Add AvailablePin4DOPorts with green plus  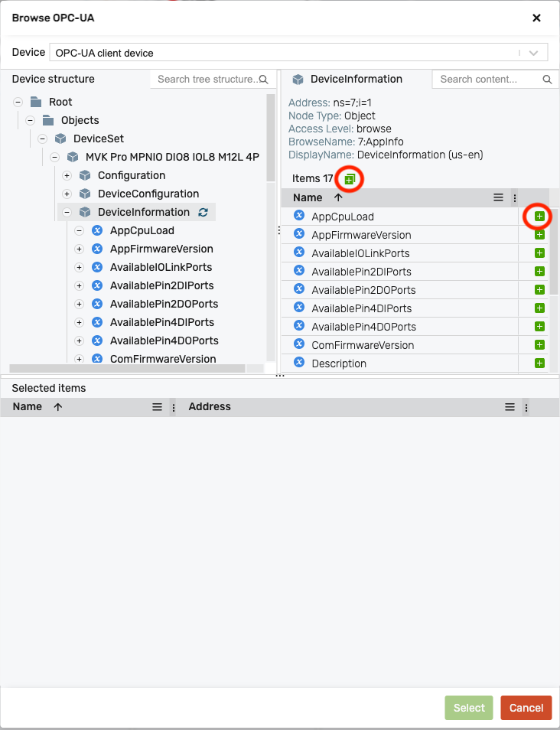[539, 327]
